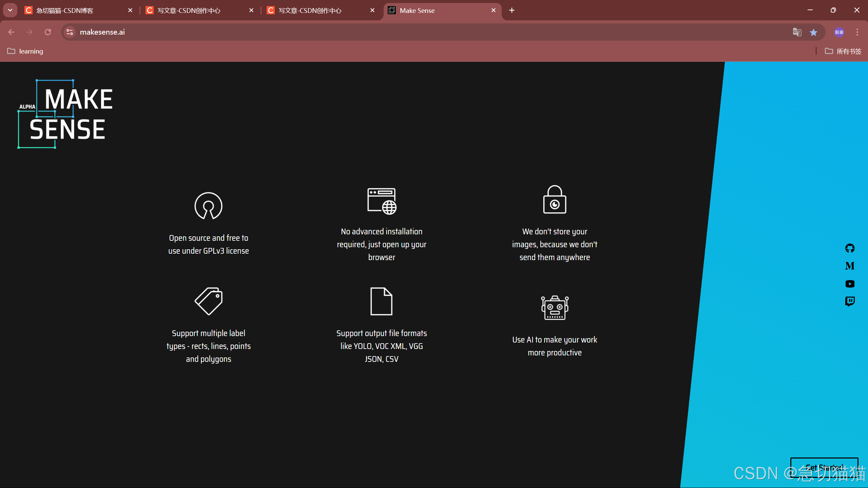868x488 pixels.
Task: Expand the learning bookmarks folder
Action: pos(25,51)
